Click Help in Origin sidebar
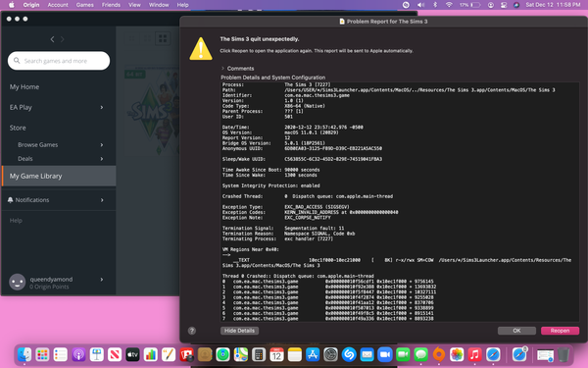 pos(16,221)
